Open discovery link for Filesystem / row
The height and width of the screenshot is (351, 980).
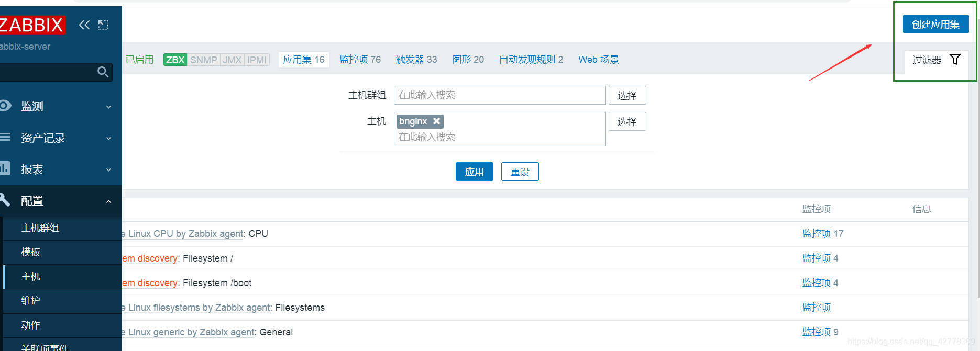pyautogui.click(x=150, y=258)
